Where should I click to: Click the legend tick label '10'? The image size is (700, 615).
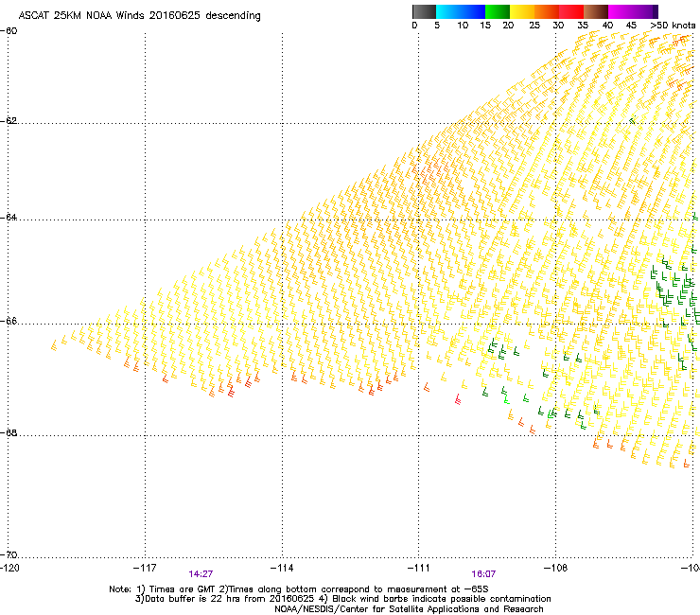tap(463, 26)
